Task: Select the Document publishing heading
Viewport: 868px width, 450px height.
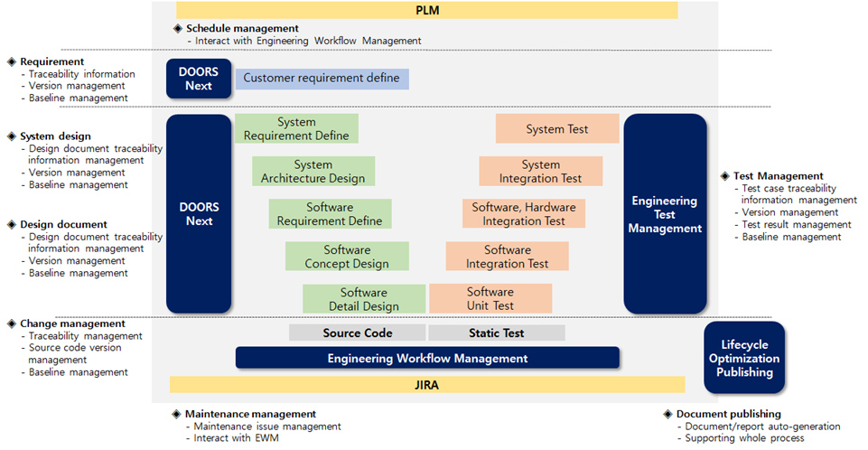Action: 729,414
